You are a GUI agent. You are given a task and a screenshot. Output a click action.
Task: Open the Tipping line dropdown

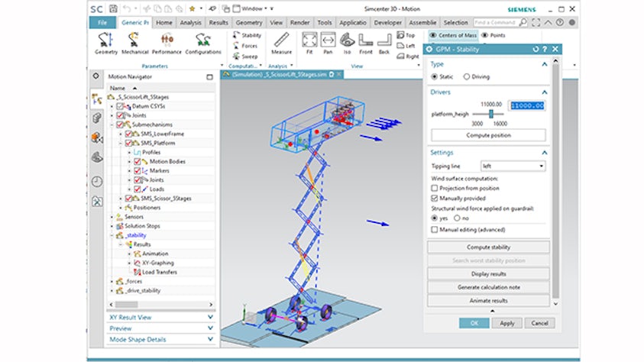click(x=513, y=166)
